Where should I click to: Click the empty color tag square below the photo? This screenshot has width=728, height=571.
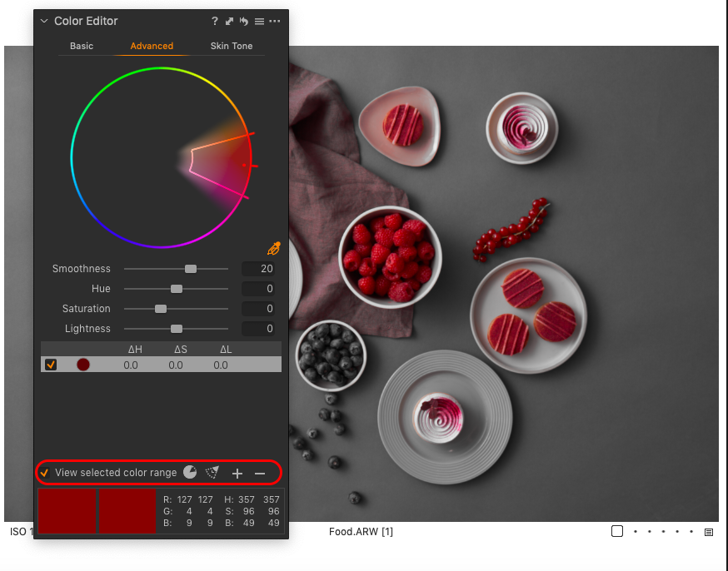click(617, 531)
